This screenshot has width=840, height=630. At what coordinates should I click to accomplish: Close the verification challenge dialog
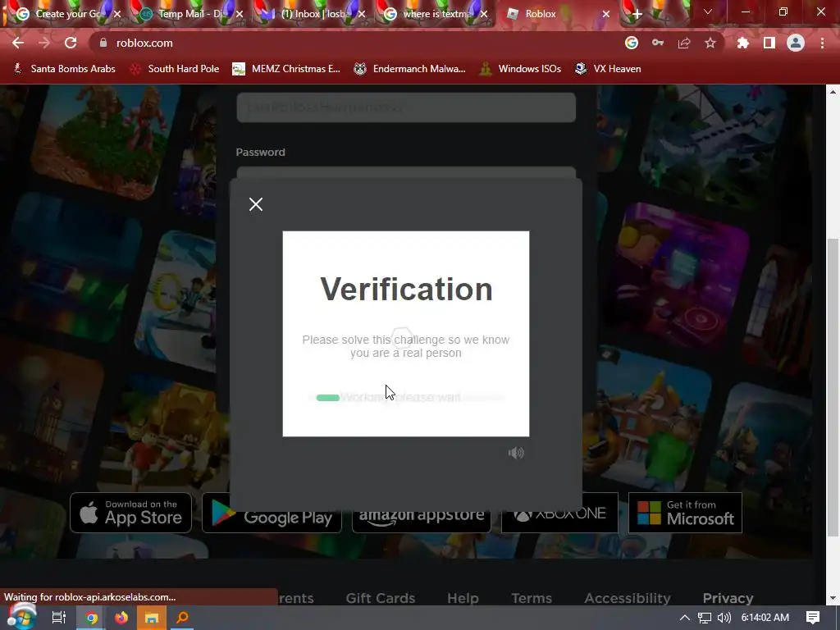point(256,204)
